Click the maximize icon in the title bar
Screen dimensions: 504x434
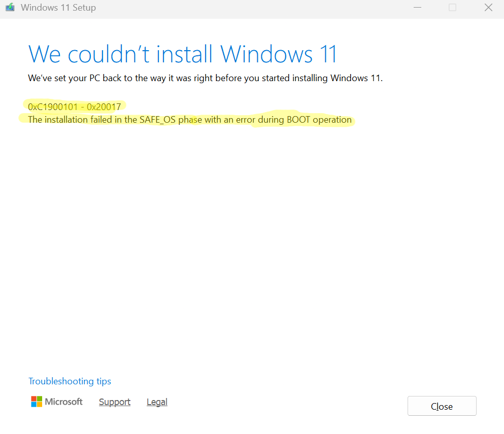pyautogui.click(x=452, y=8)
